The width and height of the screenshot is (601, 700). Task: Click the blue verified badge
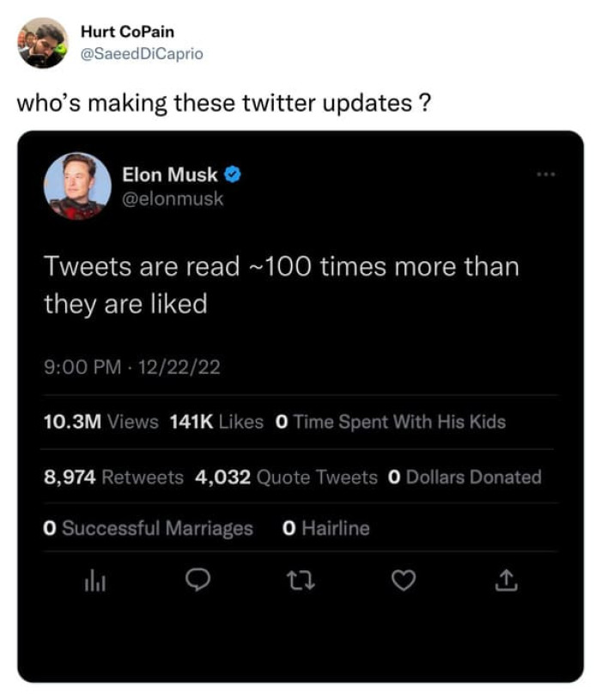pos(233,175)
